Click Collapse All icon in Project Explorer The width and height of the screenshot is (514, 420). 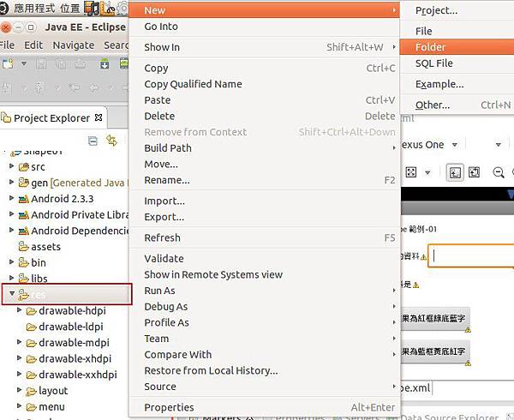tap(93, 141)
